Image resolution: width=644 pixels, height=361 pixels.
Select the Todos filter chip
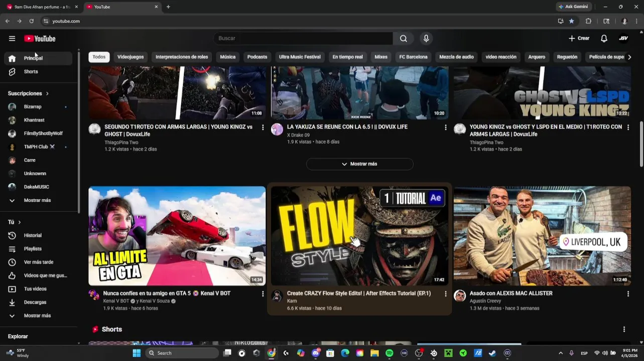99,57
